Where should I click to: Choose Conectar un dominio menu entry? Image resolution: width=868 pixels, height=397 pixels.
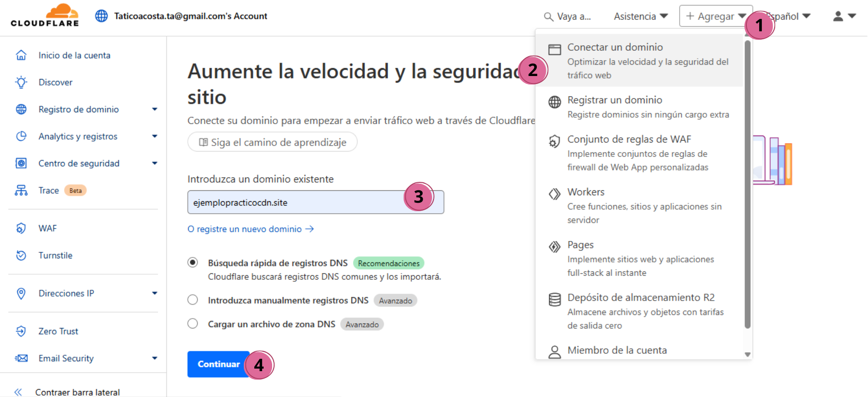tap(639, 61)
